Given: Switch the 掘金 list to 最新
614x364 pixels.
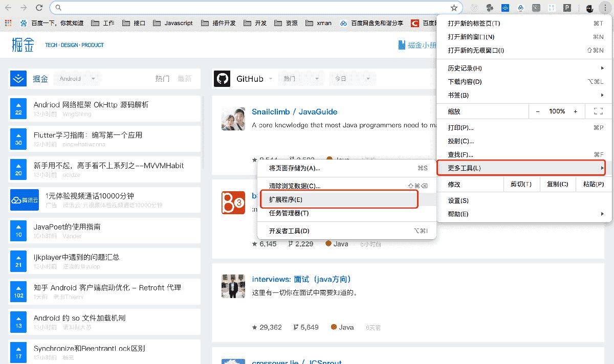Looking at the screenshot, I should [184, 79].
